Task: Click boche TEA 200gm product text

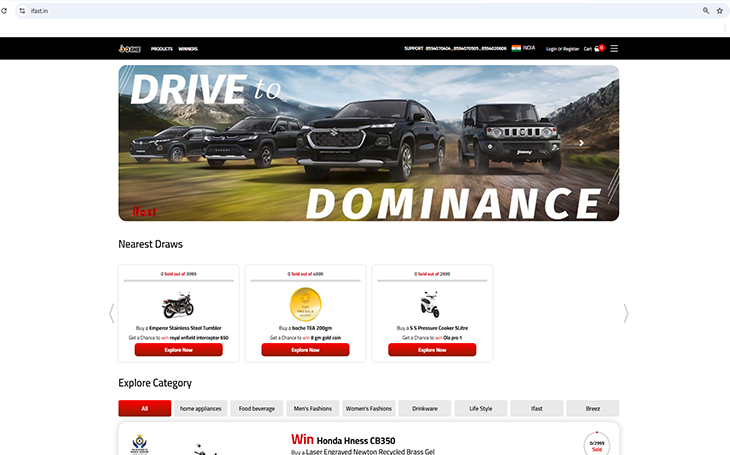Action: click(x=312, y=328)
